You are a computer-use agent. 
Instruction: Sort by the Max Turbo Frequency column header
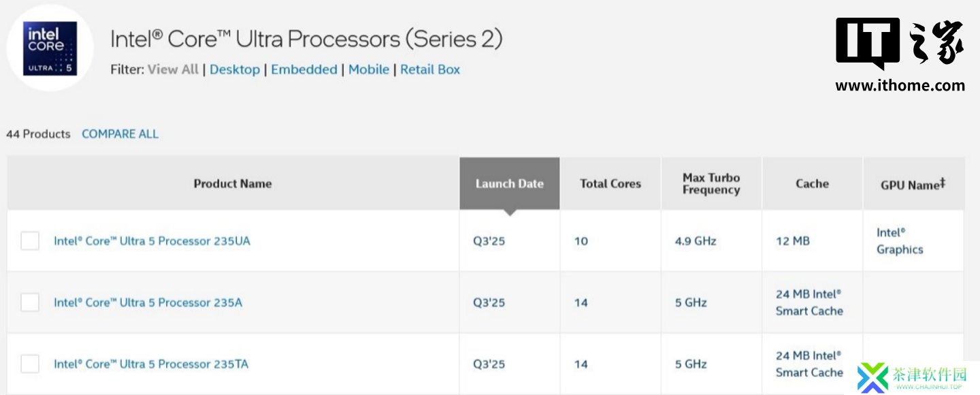711,184
